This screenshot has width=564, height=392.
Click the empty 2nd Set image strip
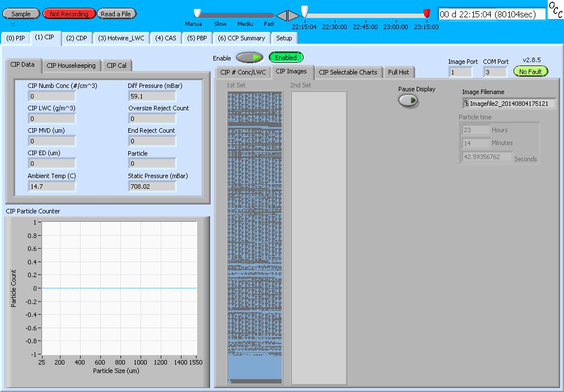[x=319, y=237]
